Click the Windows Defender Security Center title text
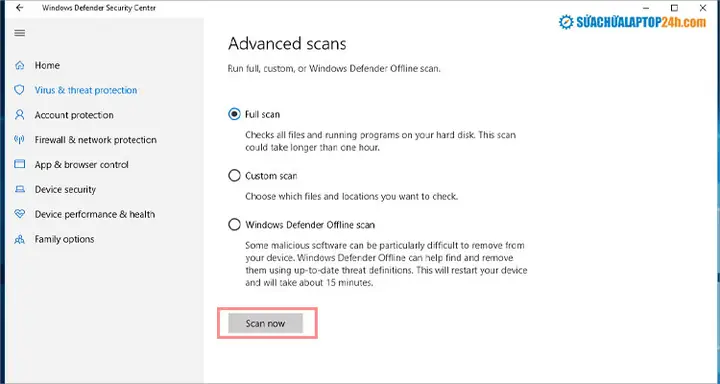The image size is (720, 384). click(x=99, y=8)
